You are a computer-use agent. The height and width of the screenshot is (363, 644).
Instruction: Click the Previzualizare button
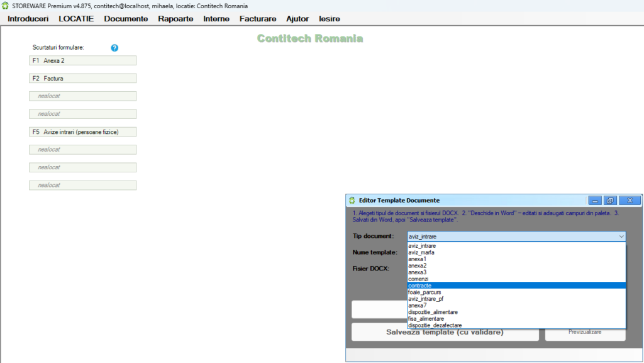tap(585, 332)
